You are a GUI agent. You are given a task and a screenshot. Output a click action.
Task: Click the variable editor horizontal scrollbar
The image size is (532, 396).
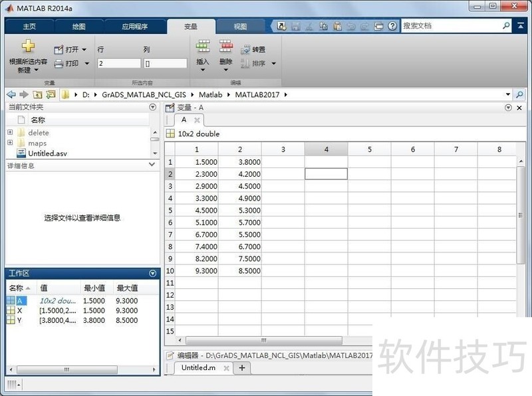pyautogui.click(x=263, y=340)
